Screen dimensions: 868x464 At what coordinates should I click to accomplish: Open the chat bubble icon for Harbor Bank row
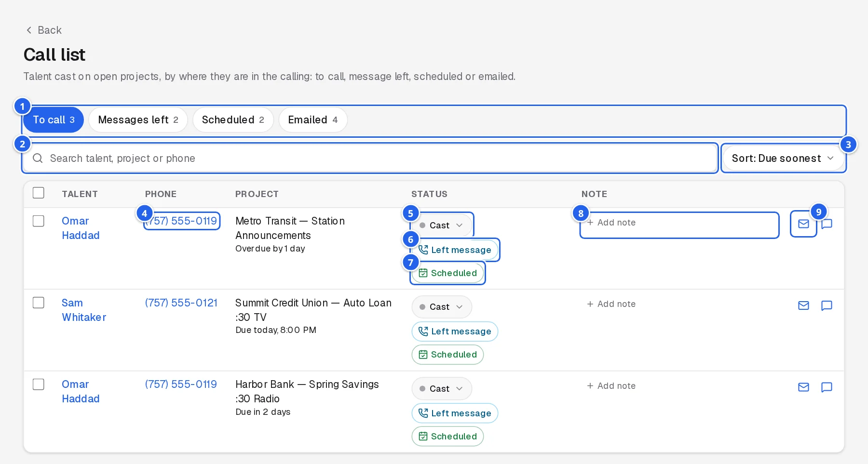coord(827,387)
